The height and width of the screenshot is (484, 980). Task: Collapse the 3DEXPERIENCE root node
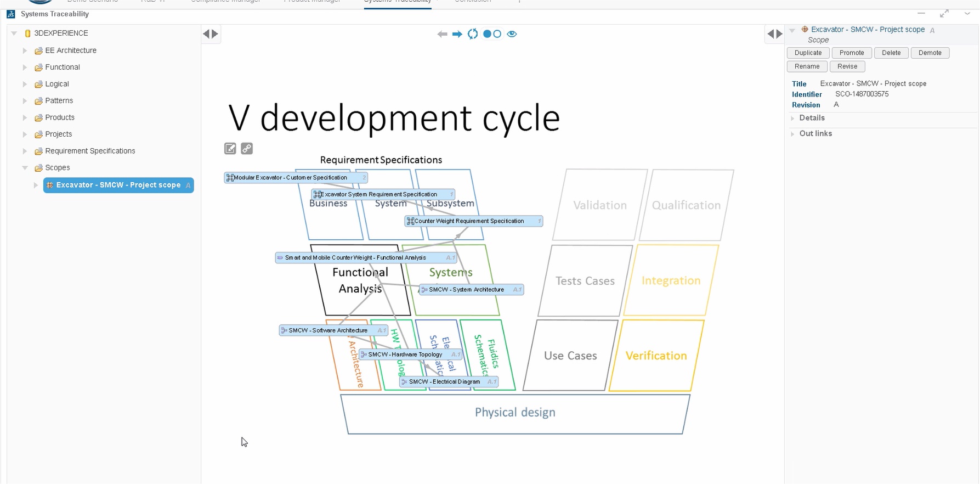coord(14,33)
